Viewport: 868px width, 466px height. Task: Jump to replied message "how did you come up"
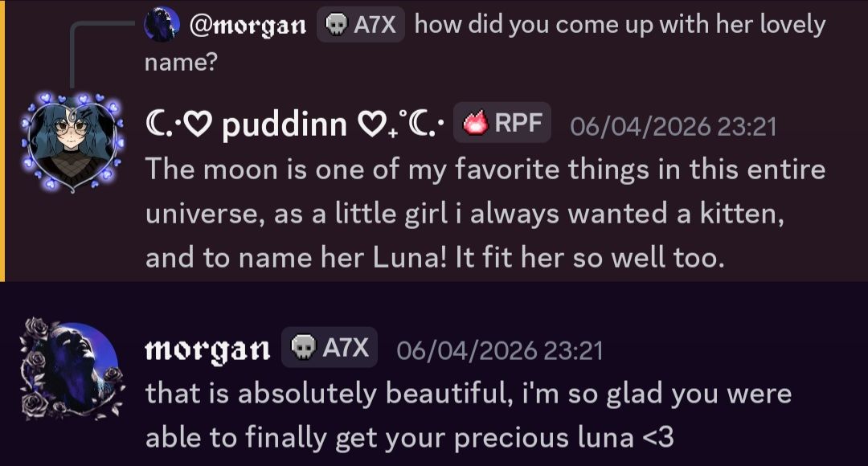tap(619, 26)
